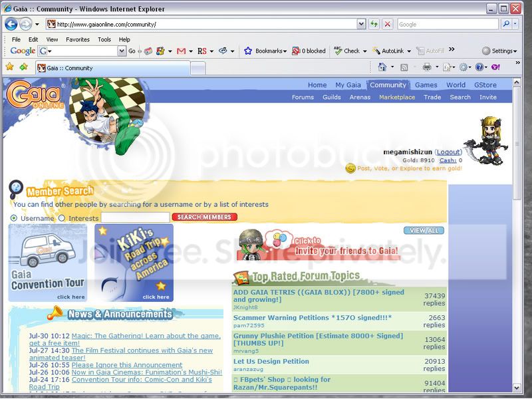Click the search magnifier icon beside Google box
Viewport: 532px width, 399px height.
[506, 24]
